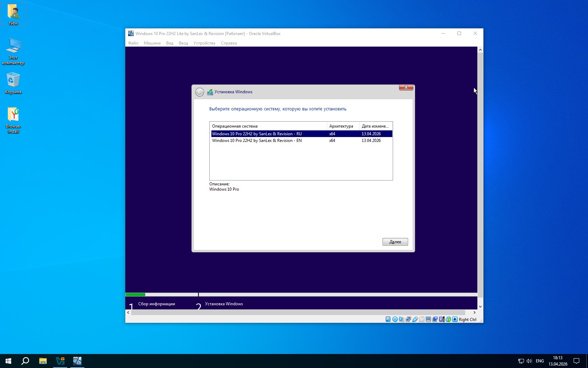
Task: Open the Устройства menu
Action: point(204,43)
